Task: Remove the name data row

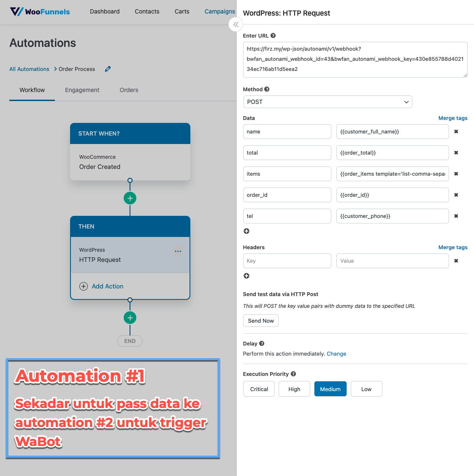Action: (x=456, y=131)
